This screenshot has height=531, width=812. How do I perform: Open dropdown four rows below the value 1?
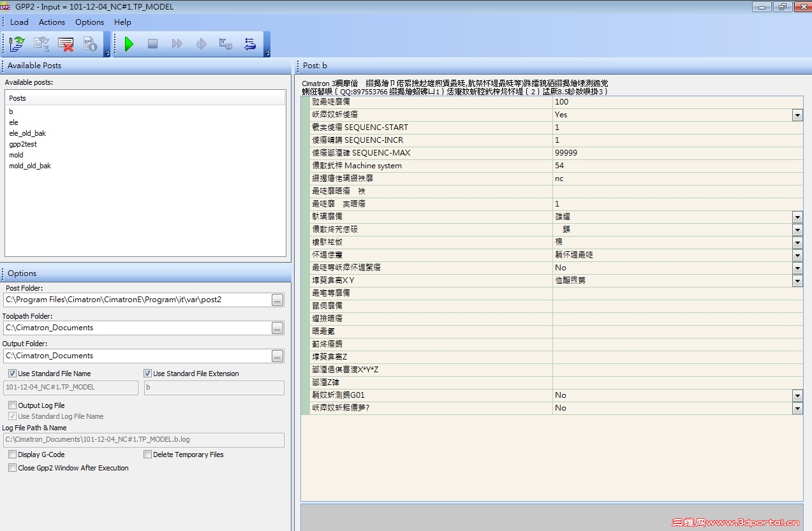click(797, 255)
